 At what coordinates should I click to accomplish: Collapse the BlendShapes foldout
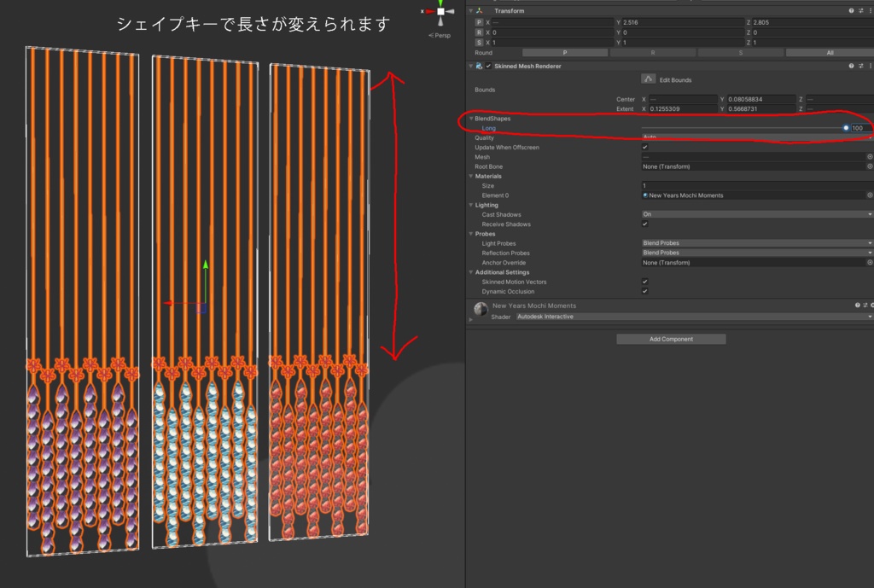click(471, 118)
